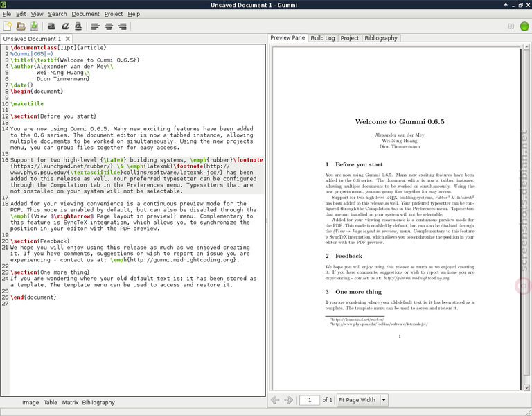
Task: Switch to the Project tab
Action: pyautogui.click(x=349, y=38)
